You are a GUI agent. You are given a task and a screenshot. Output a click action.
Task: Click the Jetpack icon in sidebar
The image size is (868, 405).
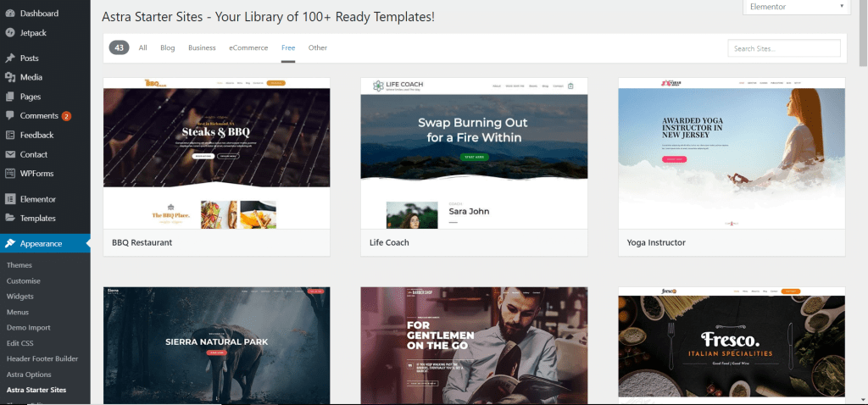10,33
